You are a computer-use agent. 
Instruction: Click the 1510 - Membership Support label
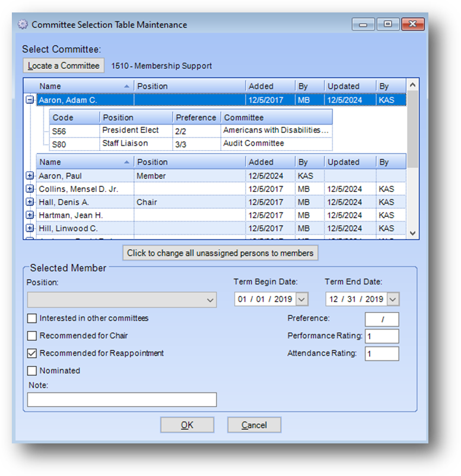[161, 66]
